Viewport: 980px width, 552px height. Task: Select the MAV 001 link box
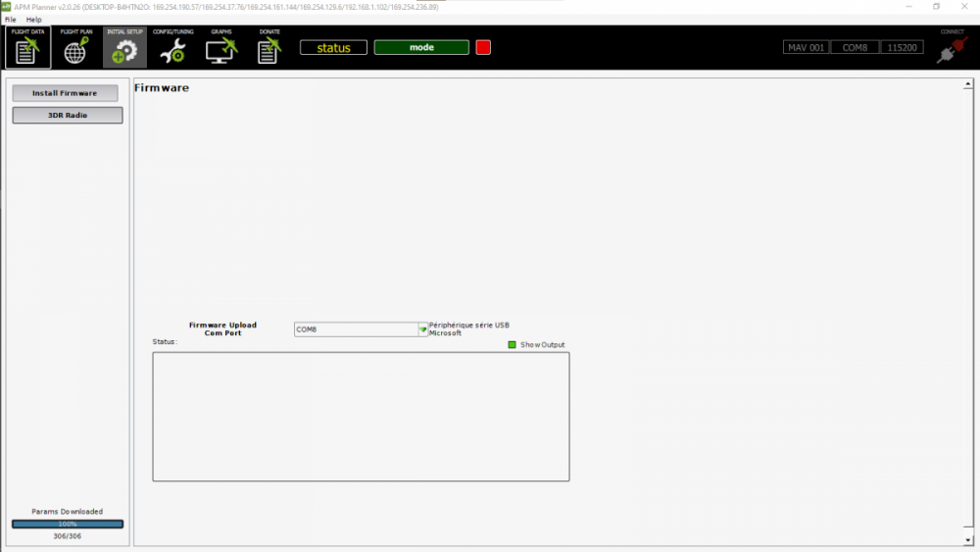806,47
